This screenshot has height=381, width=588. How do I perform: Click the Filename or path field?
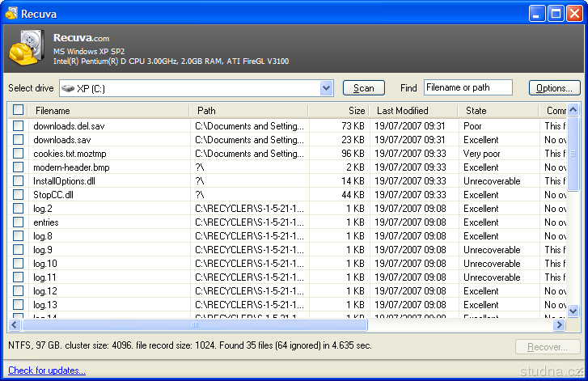click(467, 87)
